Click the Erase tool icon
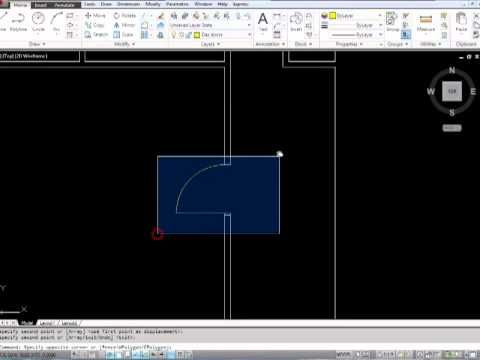Image resolution: width=480 pixels, height=360 pixels. tap(161, 16)
